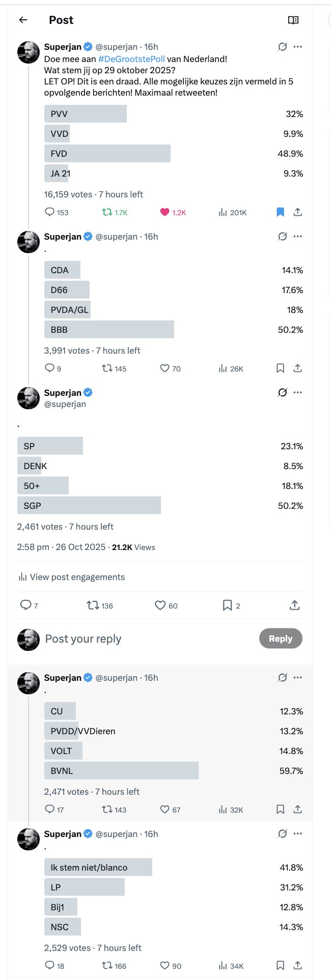Bookmark the main post with 2 bookmarks
This screenshot has height=980, width=331.
click(x=228, y=606)
